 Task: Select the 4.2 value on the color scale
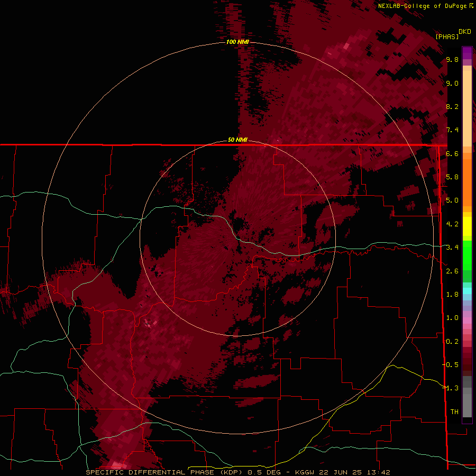pyautogui.click(x=452, y=224)
